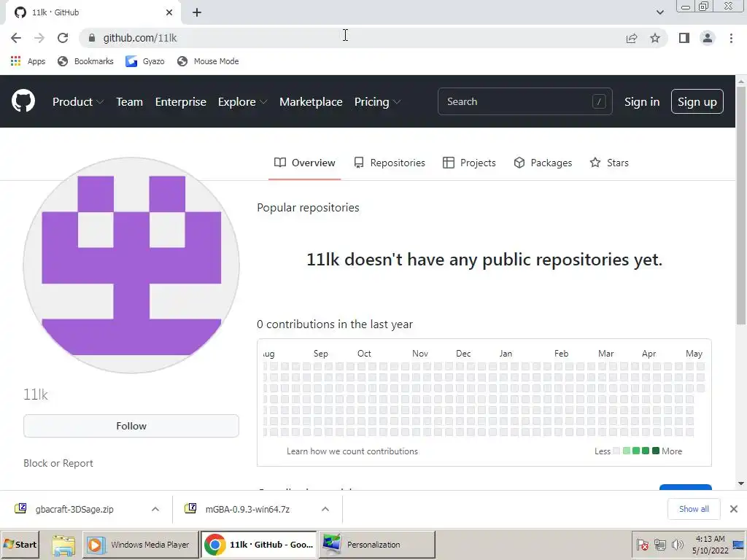
Task: Open the Chrome side panel icon
Action: [x=684, y=38]
